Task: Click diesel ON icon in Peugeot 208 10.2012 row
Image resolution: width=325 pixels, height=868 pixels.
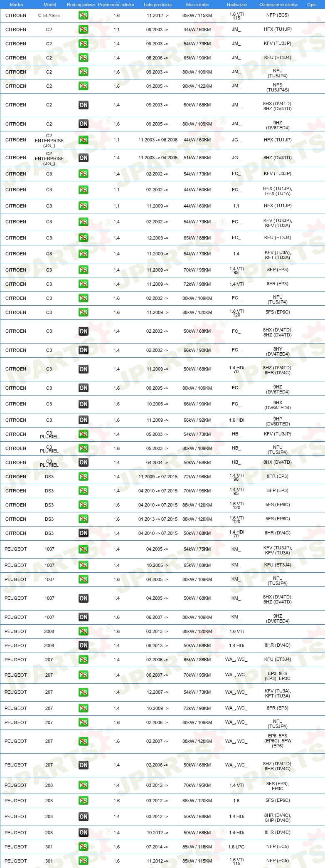Action: 83,833
